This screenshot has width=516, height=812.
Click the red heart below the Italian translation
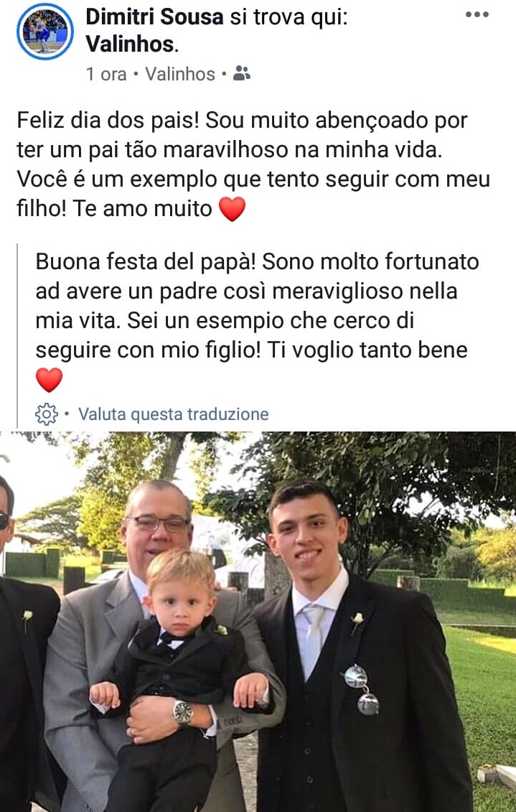click(x=50, y=380)
